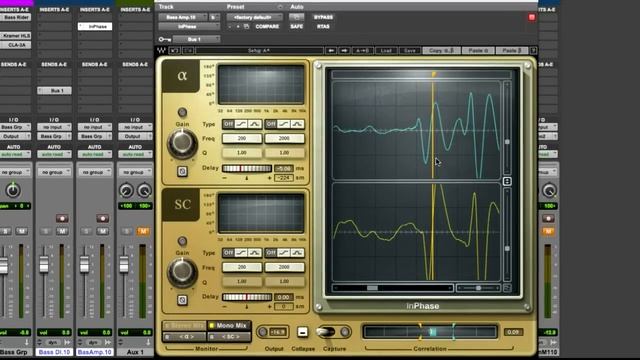The width and height of the screenshot is (640, 360).
Task: Click the alpha channel phase invert button
Action: (x=182, y=171)
